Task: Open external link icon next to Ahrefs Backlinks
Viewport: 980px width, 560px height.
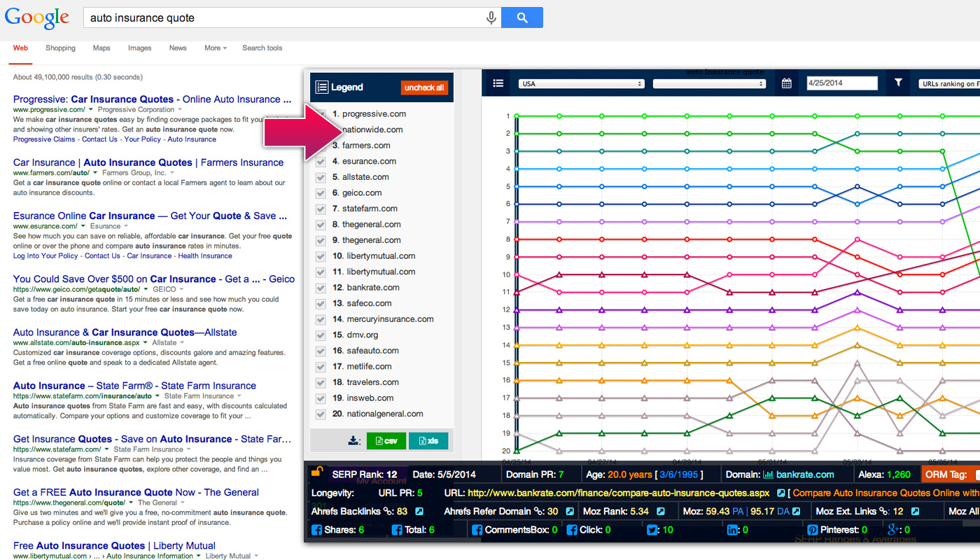Action: click(x=419, y=512)
